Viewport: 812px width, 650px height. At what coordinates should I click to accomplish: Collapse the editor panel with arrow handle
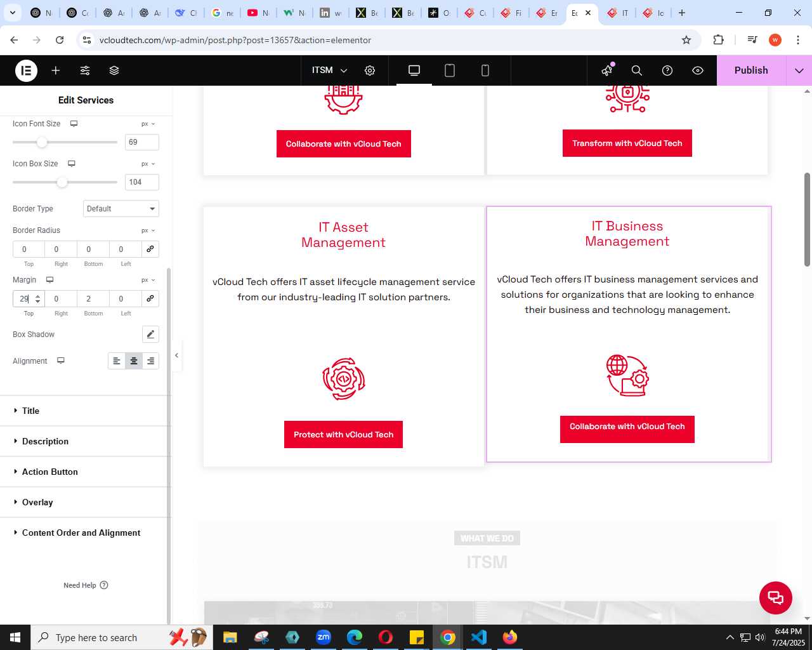click(176, 355)
